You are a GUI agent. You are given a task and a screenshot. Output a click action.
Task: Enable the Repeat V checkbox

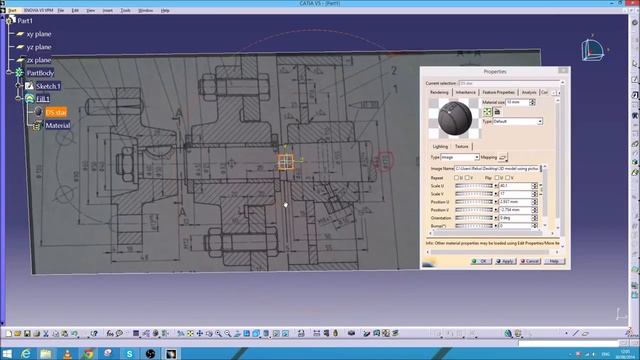point(467,178)
